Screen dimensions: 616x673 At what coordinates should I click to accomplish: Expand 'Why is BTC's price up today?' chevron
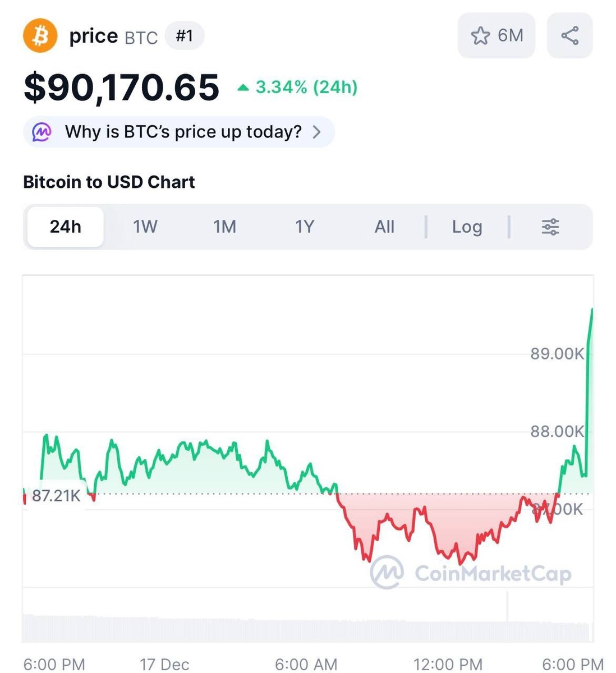click(317, 132)
